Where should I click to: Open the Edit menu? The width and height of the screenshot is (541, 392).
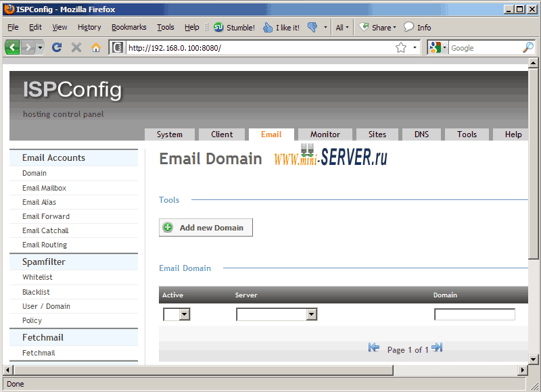click(35, 27)
